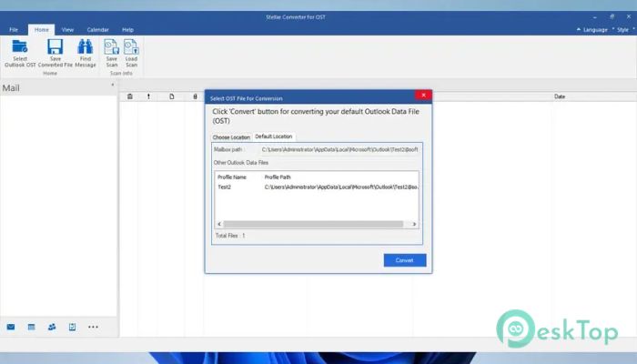Select the Test2 profile row
This screenshot has width=637, height=364.
pos(317,187)
